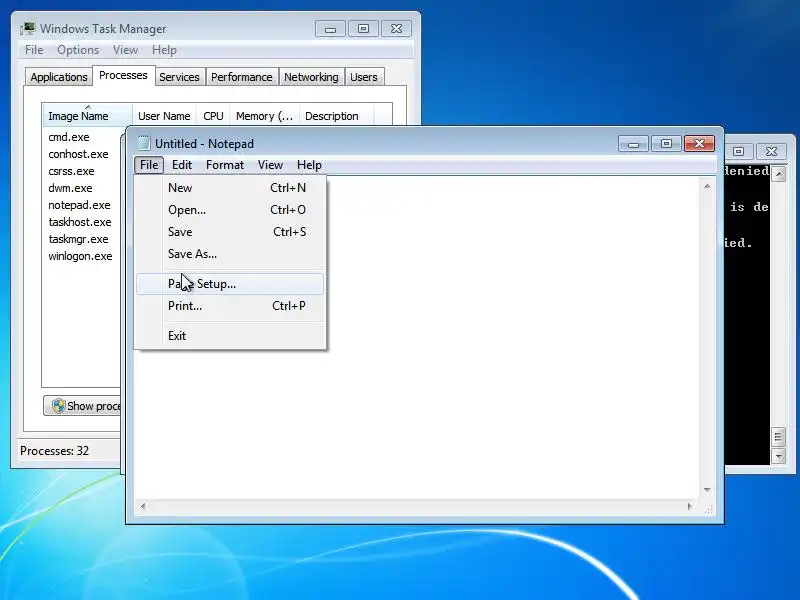
Task: Sort by User Name column header
Action: tap(164, 116)
